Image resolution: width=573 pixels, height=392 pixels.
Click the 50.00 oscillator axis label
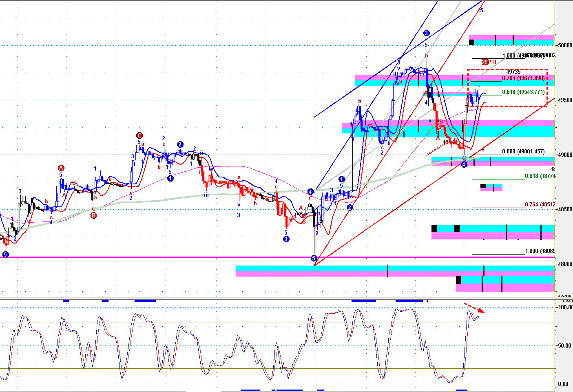pyautogui.click(x=564, y=345)
